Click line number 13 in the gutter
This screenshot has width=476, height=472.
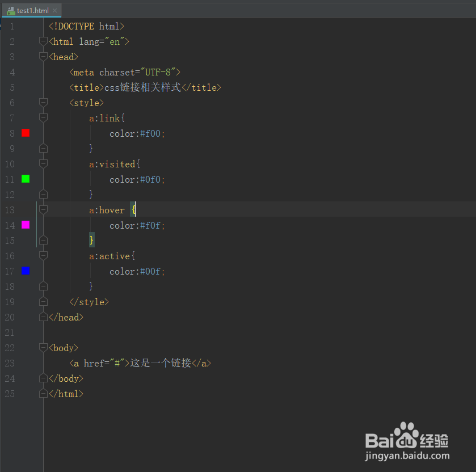pyautogui.click(x=10, y=210)
